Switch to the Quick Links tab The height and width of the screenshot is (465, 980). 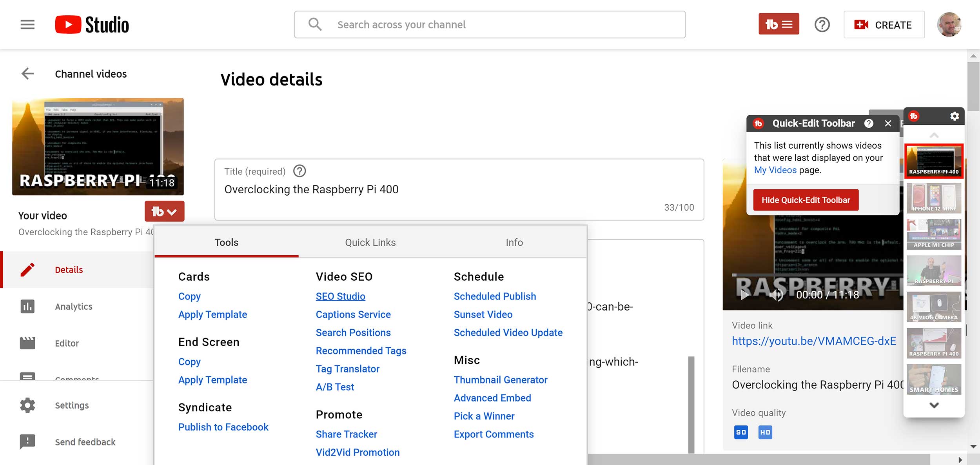coord(370,242)
